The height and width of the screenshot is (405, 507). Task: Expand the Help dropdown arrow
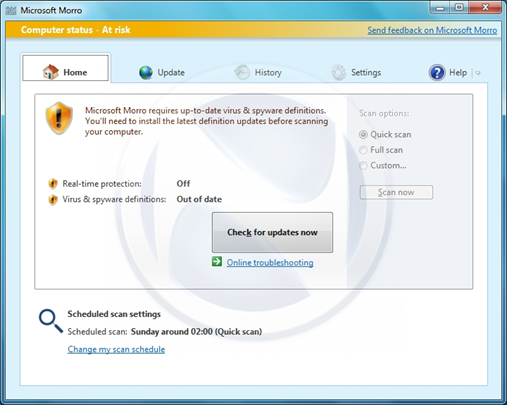click(478, 73)
